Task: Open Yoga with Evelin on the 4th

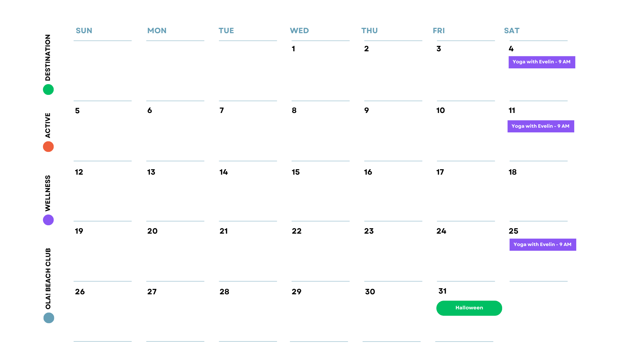Action: point(541,62)
